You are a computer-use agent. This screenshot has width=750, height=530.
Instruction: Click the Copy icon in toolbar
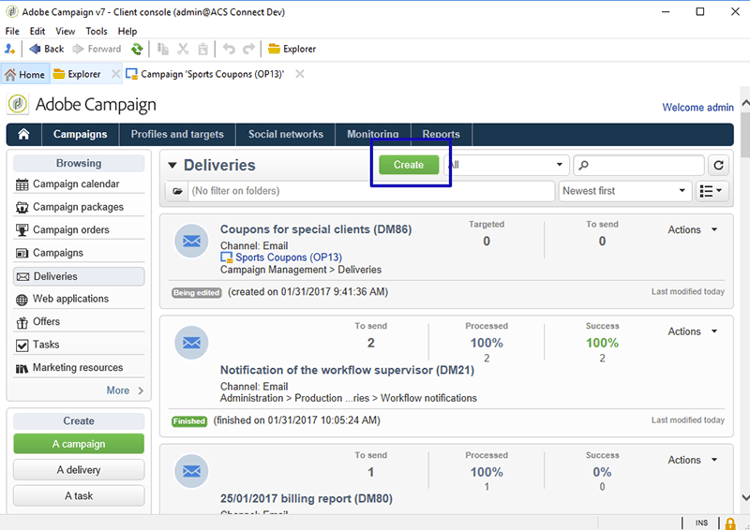[x=163, y=49]
